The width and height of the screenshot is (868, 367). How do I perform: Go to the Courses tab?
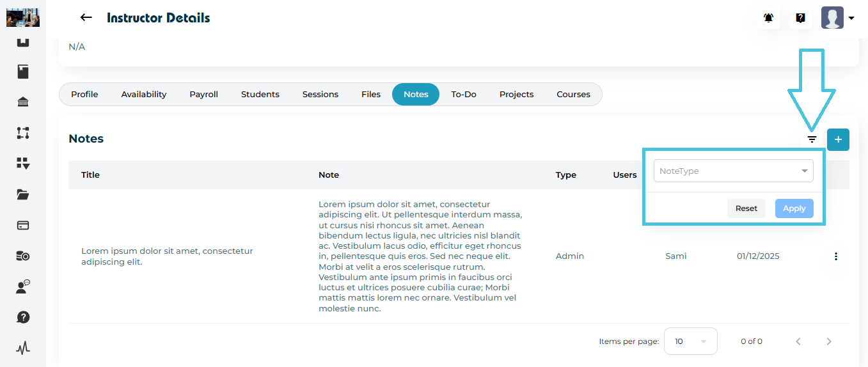point(573,95)
